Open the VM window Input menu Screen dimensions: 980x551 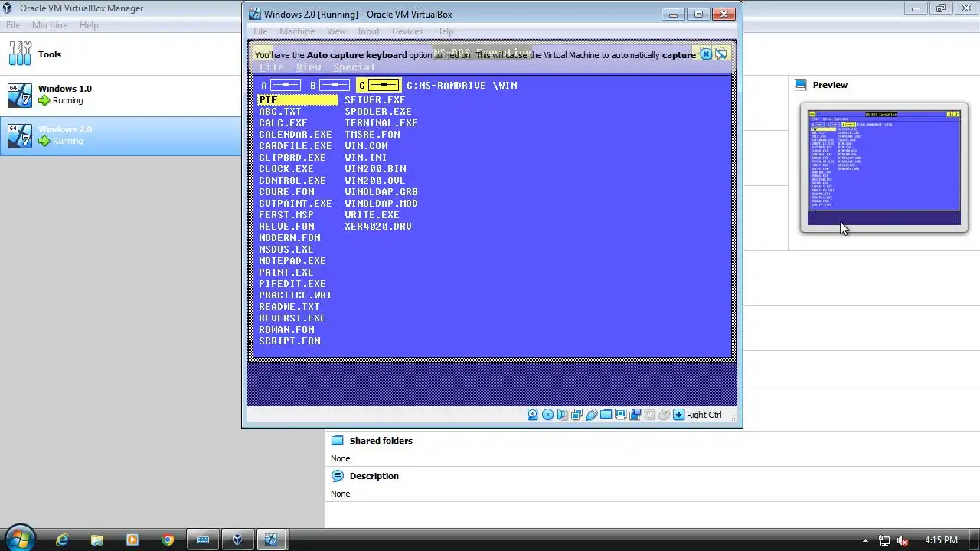pos(368,31)
